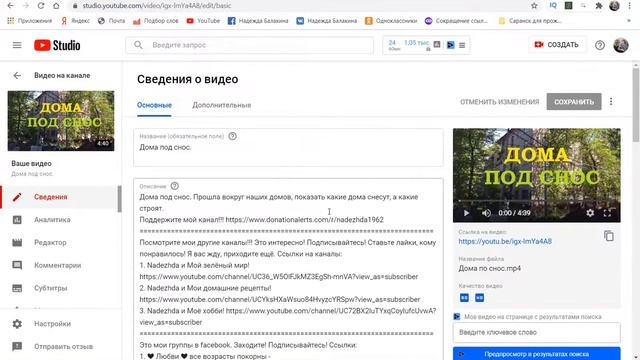The width and height of the screenshot is (640, 360).
Task: Play the video preview
Action: [466, 213]
